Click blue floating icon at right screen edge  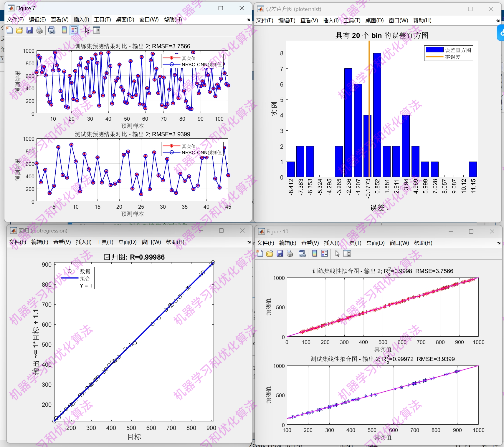tap(500, 33)
